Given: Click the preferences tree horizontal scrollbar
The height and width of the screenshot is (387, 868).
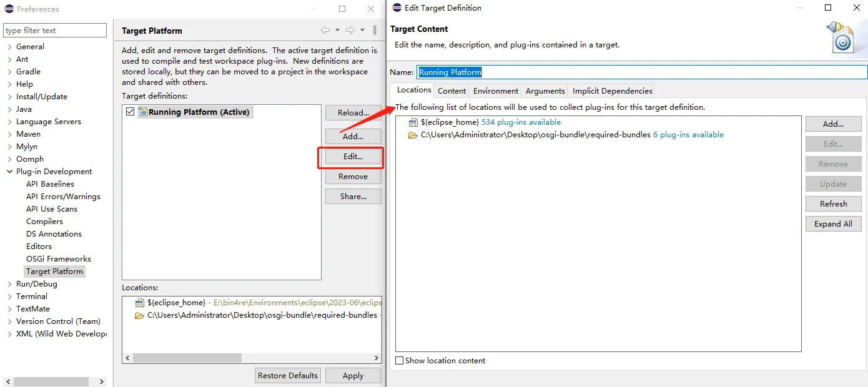Looking at the screenshot, I should 55,381.
